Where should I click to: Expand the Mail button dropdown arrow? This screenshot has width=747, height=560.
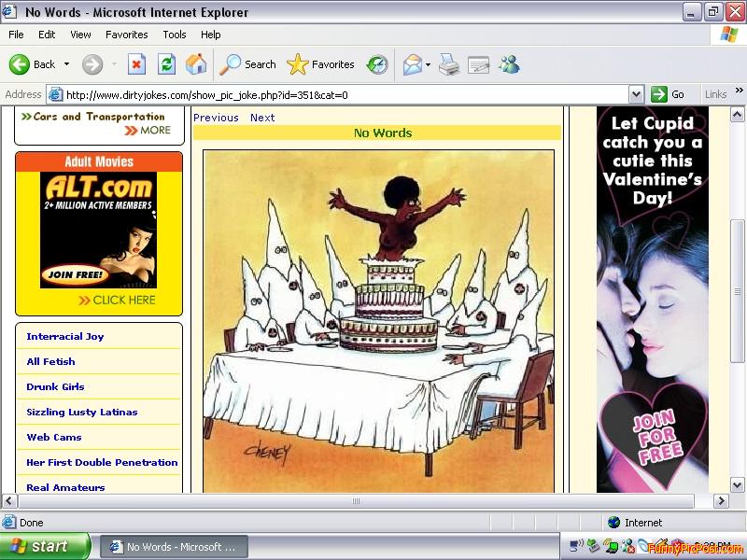tap(428, 64)
